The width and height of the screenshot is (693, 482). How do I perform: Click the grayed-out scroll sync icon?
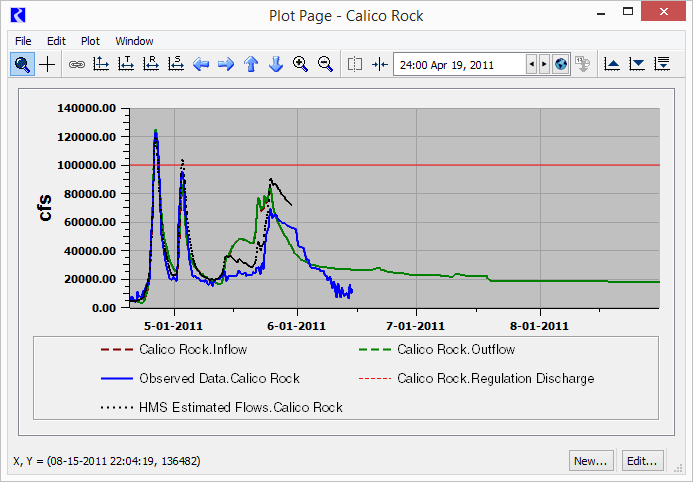[583, 65]
